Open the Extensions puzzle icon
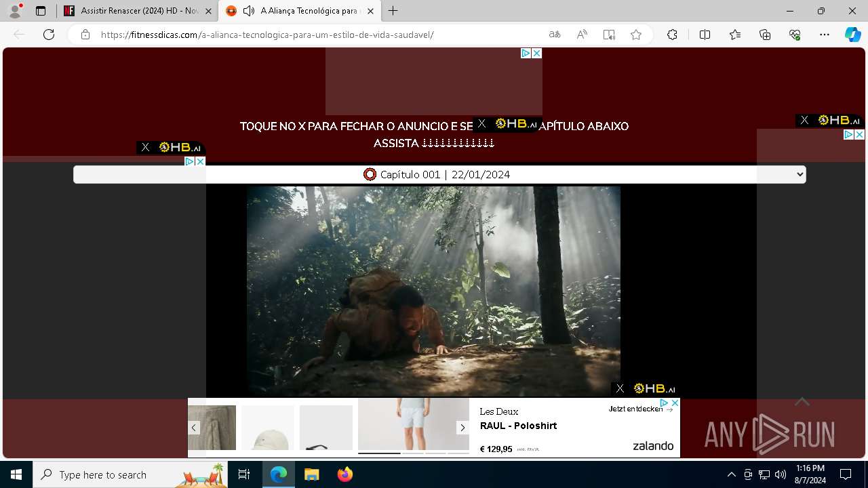Screen dimensions: 868x488 672,35
